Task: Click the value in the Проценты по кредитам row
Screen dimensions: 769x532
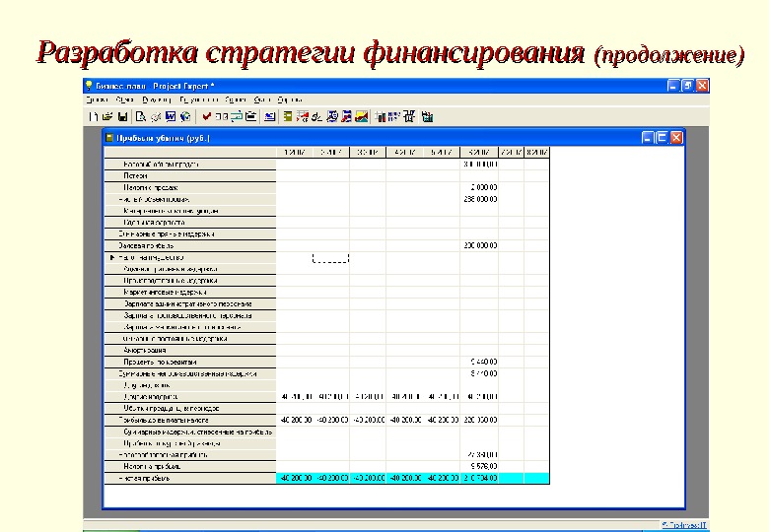Action: pos(483,362)
